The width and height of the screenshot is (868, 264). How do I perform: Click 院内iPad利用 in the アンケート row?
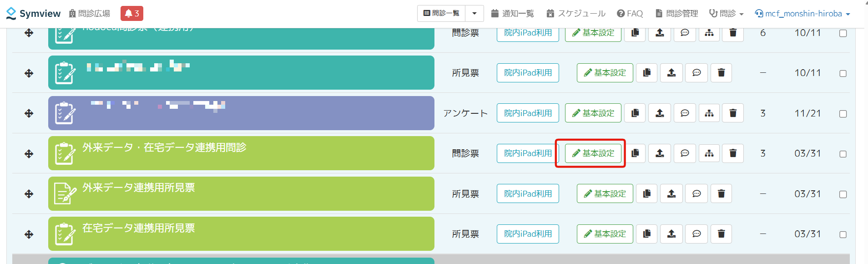(x=528, y=113)
